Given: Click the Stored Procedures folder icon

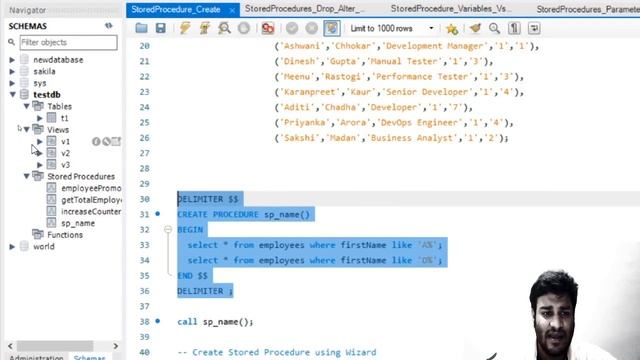Looking at the screenshot, I should coord(38,176).
